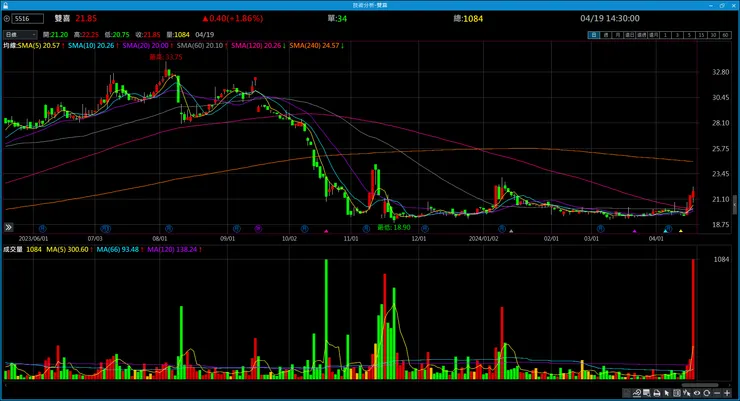Click the horizontal scrollbar thumb below volume

(x=699, y=384)
